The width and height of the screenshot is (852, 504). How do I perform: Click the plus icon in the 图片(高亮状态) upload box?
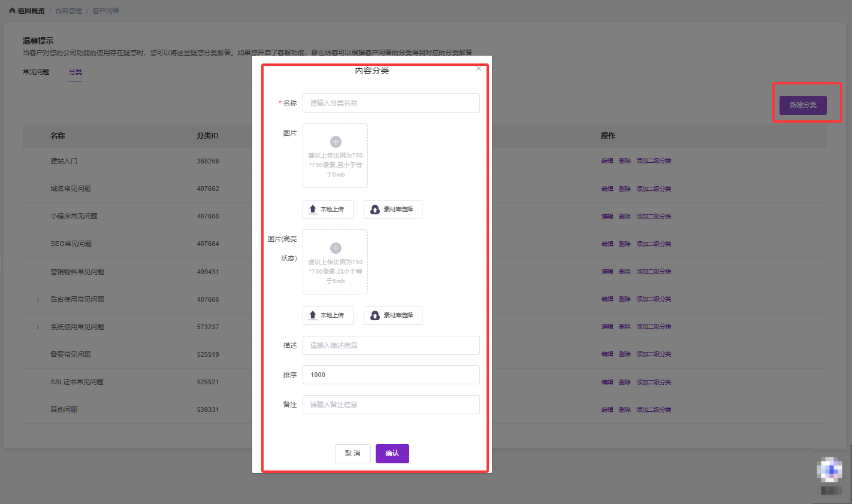coord(336,248)
